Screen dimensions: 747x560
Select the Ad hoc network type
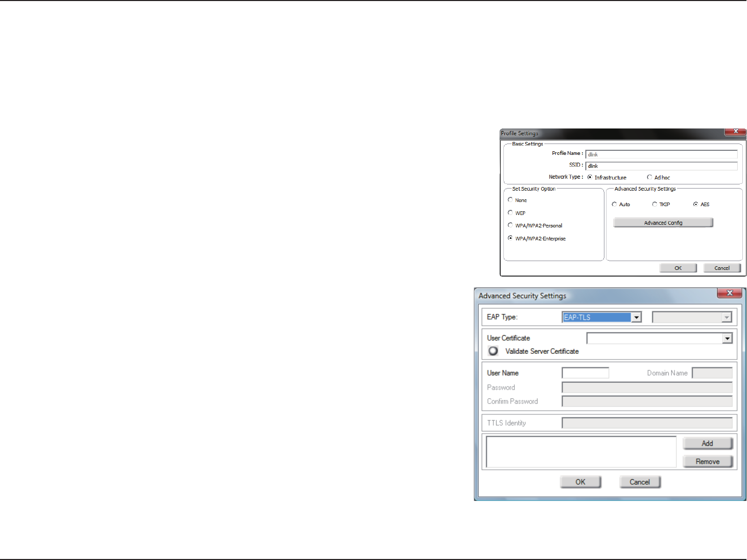tap(650, 177)
